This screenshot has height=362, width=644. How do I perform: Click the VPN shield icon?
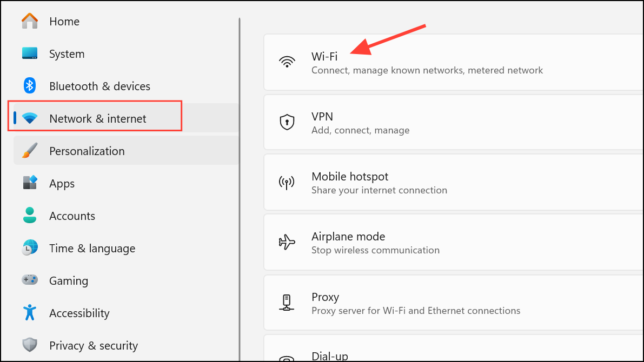287,121
